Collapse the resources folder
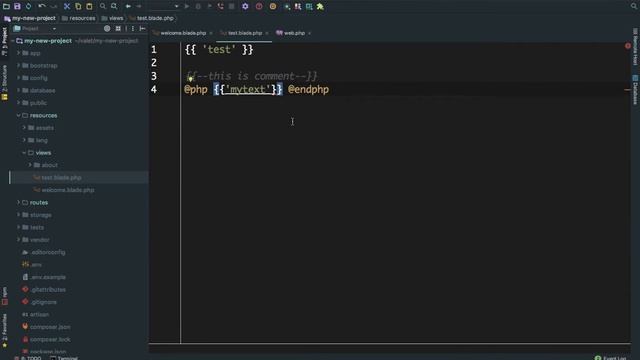The image size is (640, 360). click(18, 116)
